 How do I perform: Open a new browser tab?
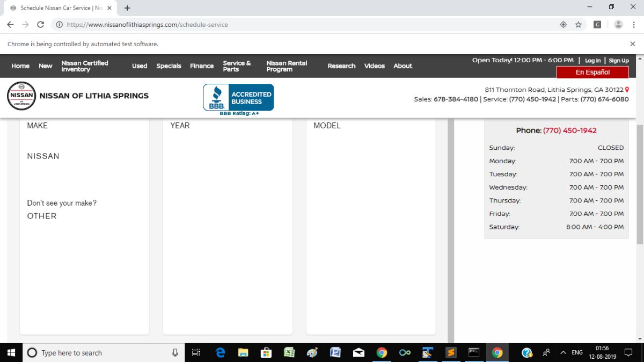(127, 8)
